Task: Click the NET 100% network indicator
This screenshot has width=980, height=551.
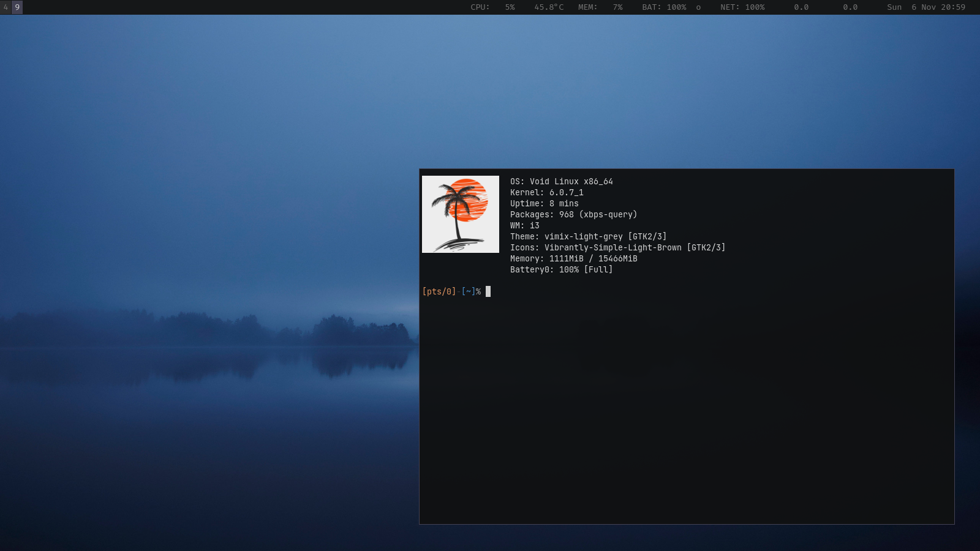Action: click(x=742, y=7)
